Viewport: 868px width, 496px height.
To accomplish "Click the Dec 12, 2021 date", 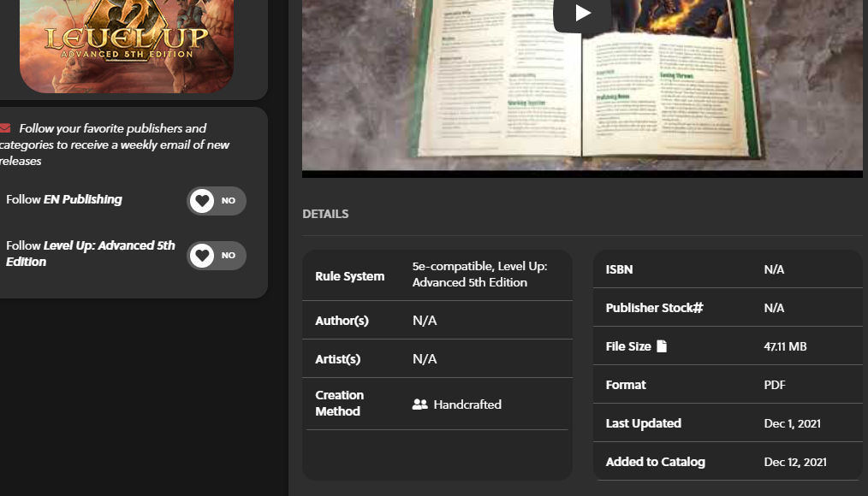I will click(795, 463).
